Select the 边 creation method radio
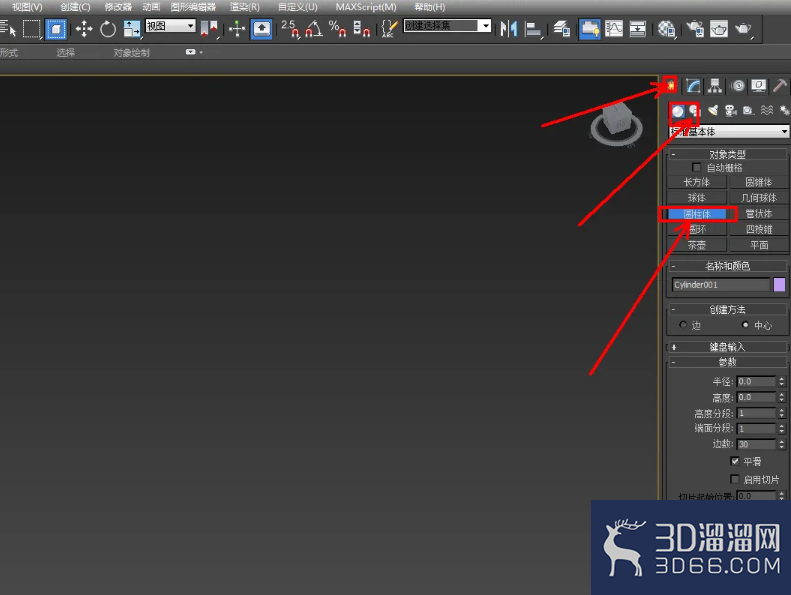 coord(683,324)
